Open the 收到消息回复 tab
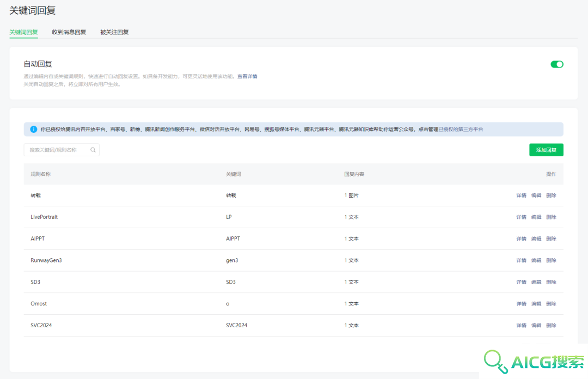 pos(69,32)
